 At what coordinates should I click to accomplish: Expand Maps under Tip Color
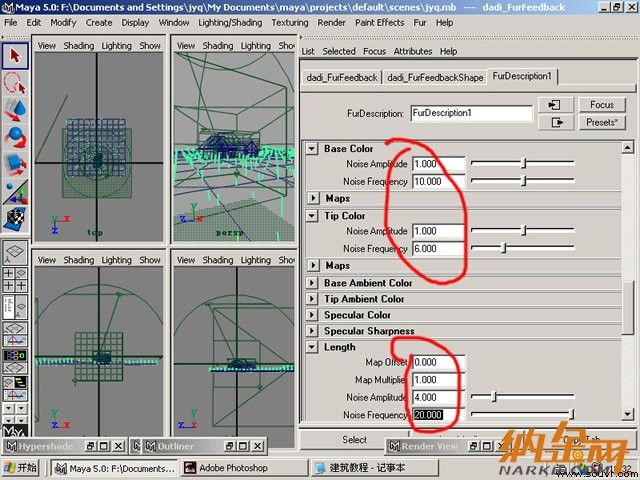(x=313, y=265)
